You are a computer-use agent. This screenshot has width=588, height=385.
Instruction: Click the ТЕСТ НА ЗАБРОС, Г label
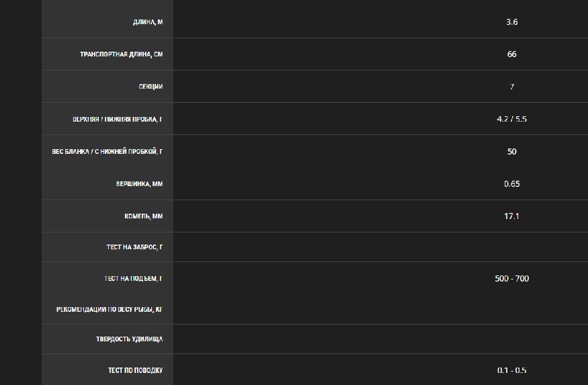pyautogui.click(x=134, y=247)
